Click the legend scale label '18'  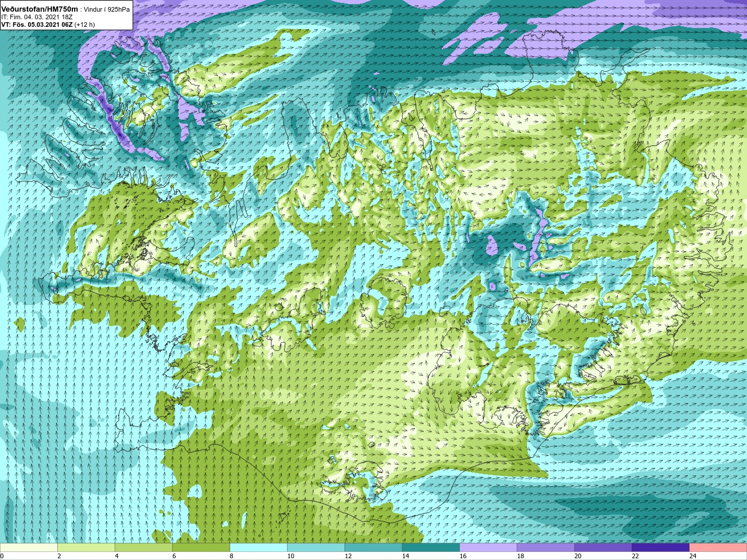(x=521, y=556)
